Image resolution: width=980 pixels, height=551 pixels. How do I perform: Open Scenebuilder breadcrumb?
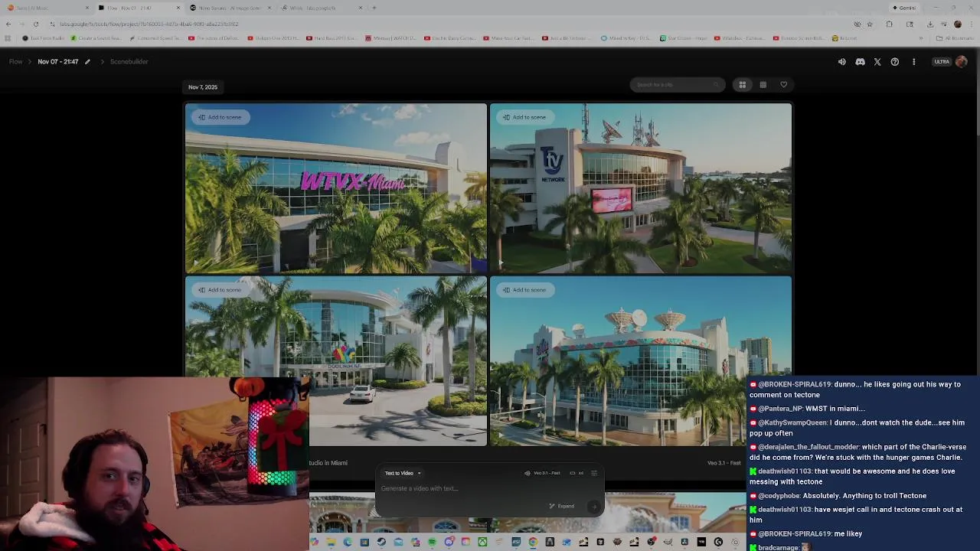129,61
